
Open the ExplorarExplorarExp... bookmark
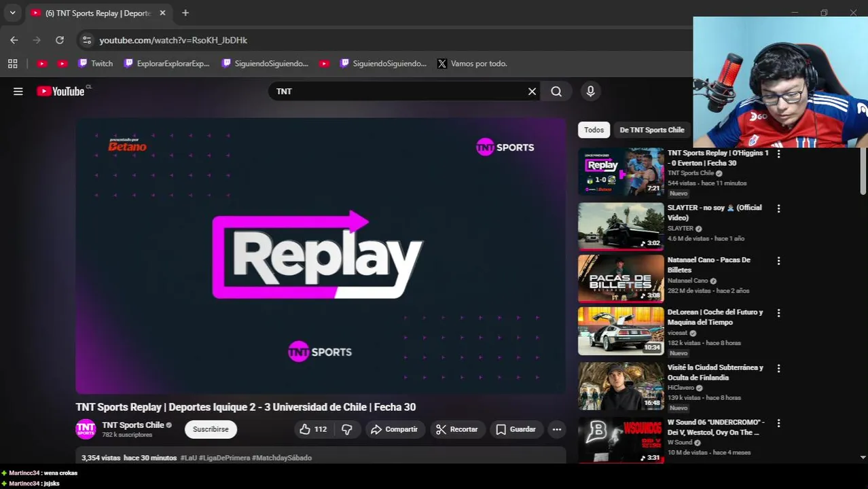pos(167,63)
